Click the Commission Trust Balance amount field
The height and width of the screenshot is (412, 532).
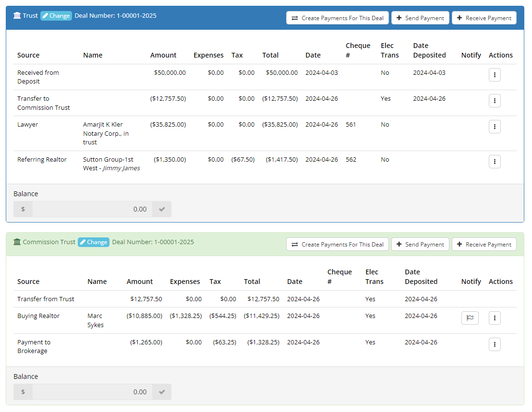click(x=92, y=392)
